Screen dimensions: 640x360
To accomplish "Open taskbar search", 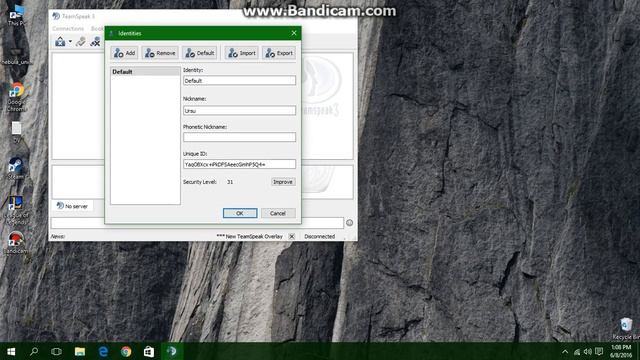I will click(x=34, y=351).
